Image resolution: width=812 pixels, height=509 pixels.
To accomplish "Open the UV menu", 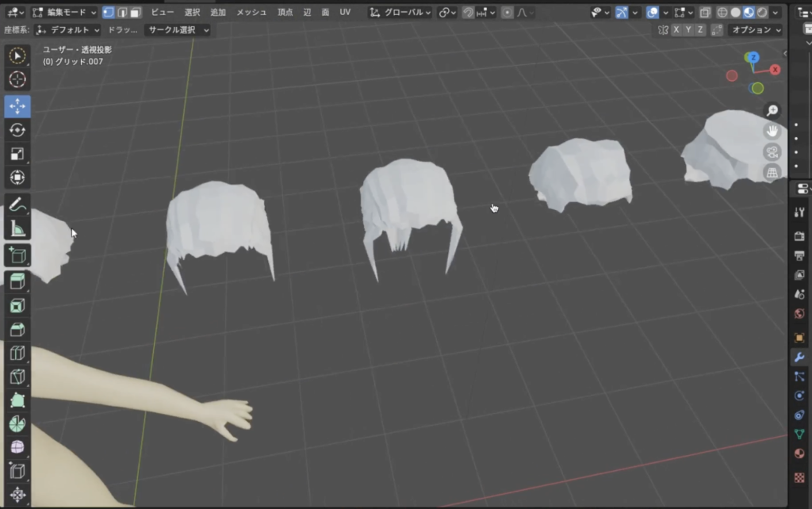I will tap(345, 13).
